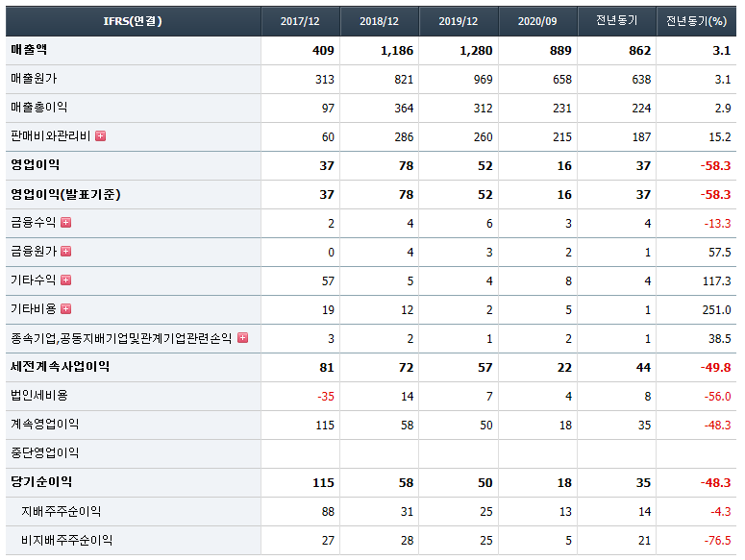
Task: Click the 금융수익 growth value -13.3
Action: click(x=717, y=224)
